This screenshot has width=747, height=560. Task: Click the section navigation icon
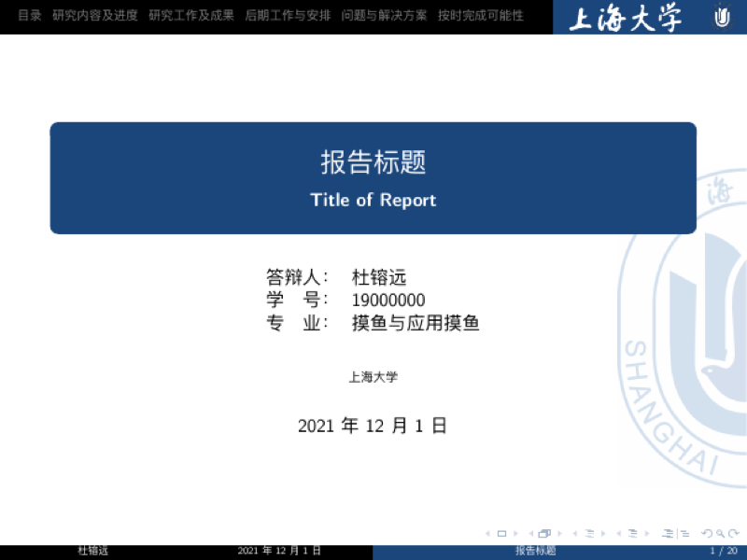pos(633,533)
